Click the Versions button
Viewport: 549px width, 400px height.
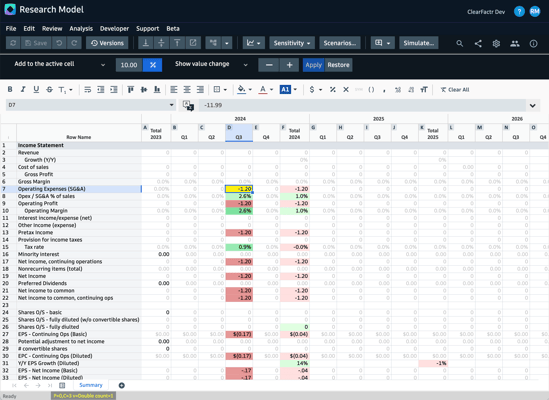(107, 43)
